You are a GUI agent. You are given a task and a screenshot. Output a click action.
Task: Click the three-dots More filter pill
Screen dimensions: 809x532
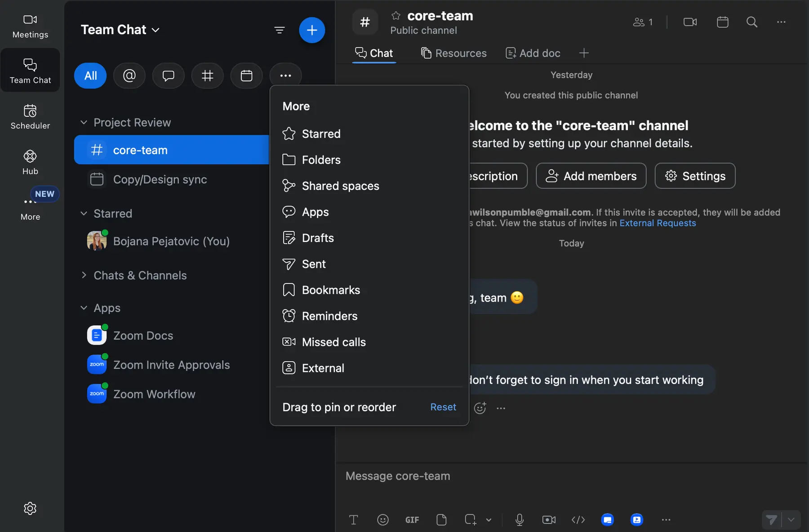pyautogui.click(x=286, y=75)
